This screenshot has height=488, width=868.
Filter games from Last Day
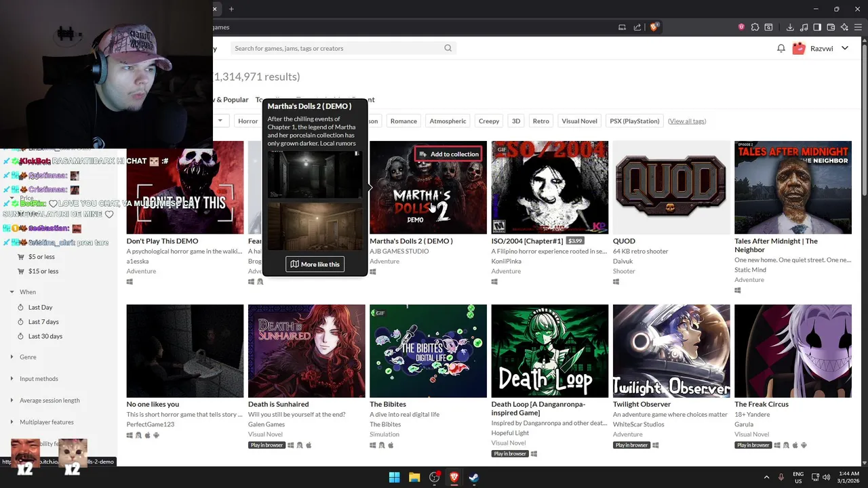(x=40, y=307)
